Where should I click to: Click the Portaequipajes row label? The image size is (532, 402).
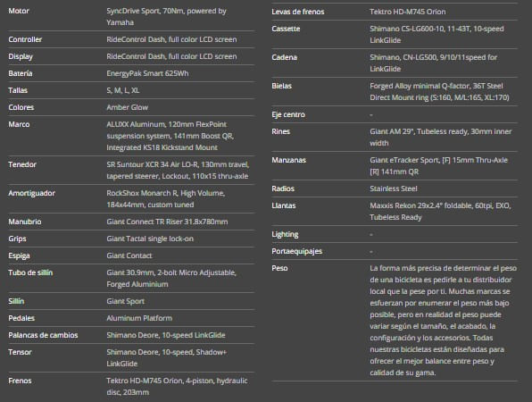click(297, 251)
